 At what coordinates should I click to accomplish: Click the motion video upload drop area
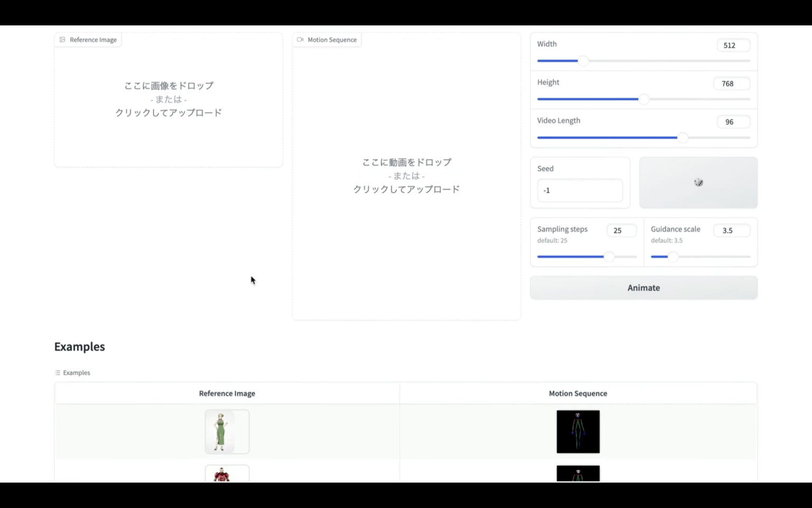(x=406, y=176)
